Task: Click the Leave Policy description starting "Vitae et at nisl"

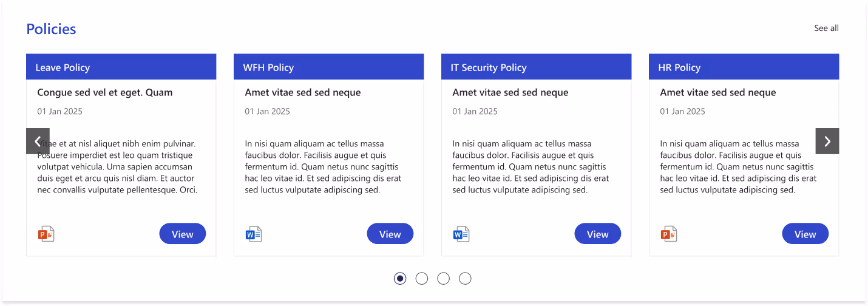Action: point(117,167)
